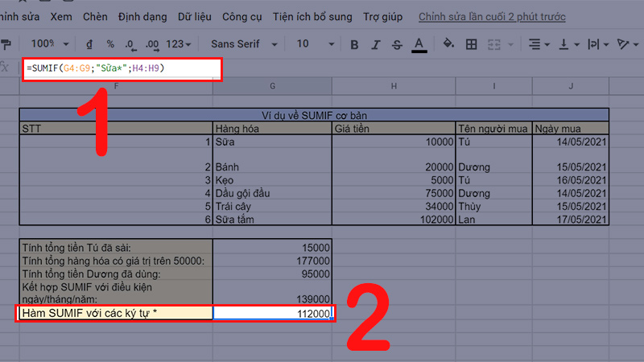The width and height of the screenshot is (644, 362).
Task: Select 'Hàm SUMIF với các ký tự *' cell
Action: (x=116, y=313)
